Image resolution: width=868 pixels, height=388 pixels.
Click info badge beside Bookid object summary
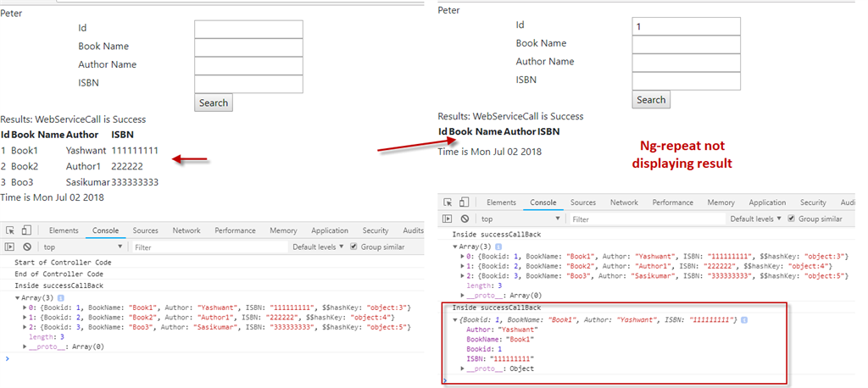click(x=744, y=320)
